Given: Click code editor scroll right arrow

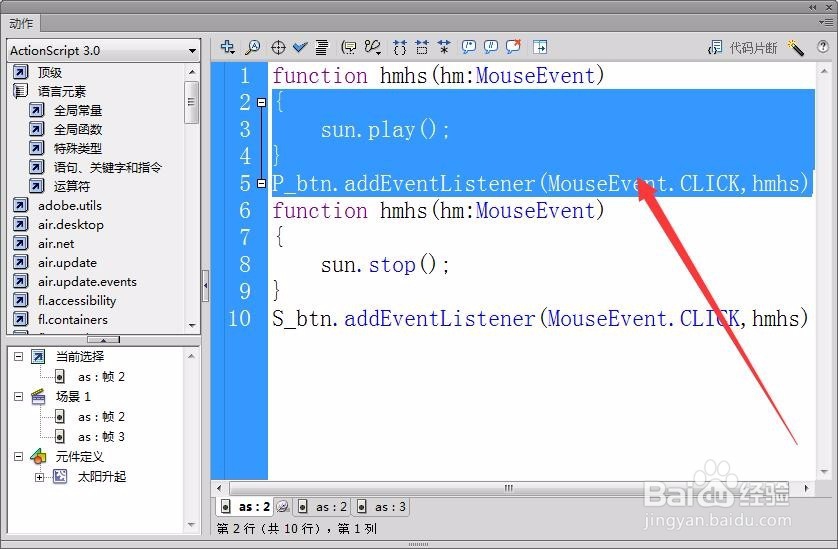Looking at the screenshot, I should click(x=806, y=488).
